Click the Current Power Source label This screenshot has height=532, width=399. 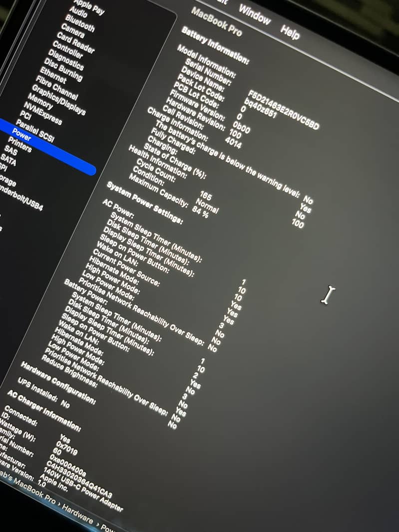click(x=126, y=267)
